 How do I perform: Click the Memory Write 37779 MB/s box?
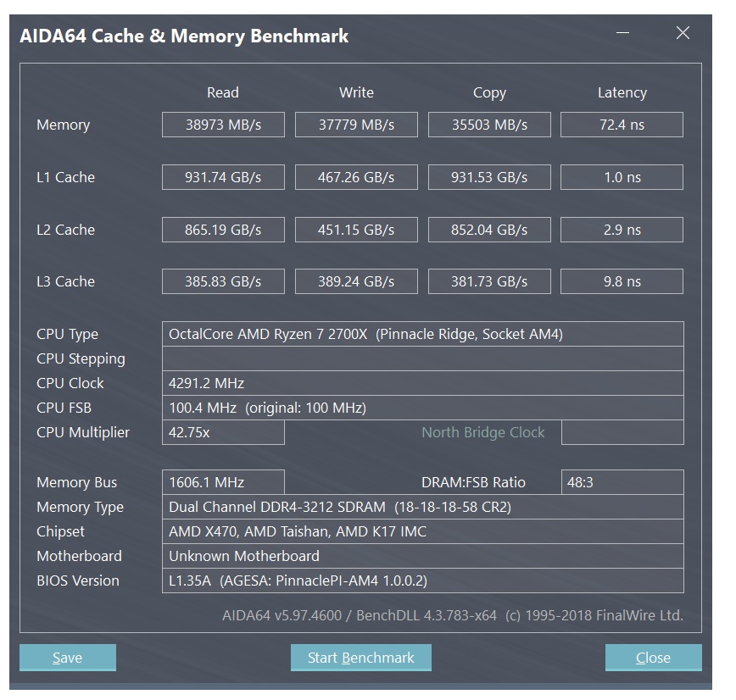pos(356,125)
